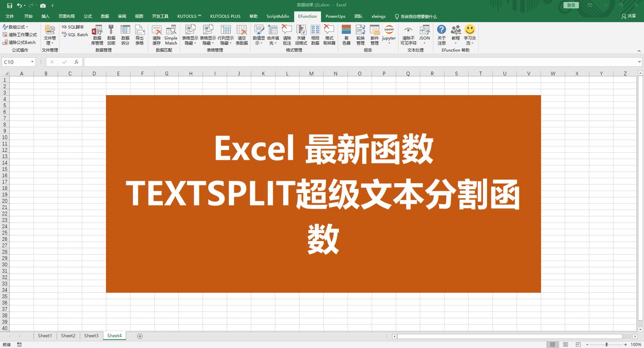Toggle 表格显示隐藏 visibility option
This screenshot has height=348, width=644.
190,35
